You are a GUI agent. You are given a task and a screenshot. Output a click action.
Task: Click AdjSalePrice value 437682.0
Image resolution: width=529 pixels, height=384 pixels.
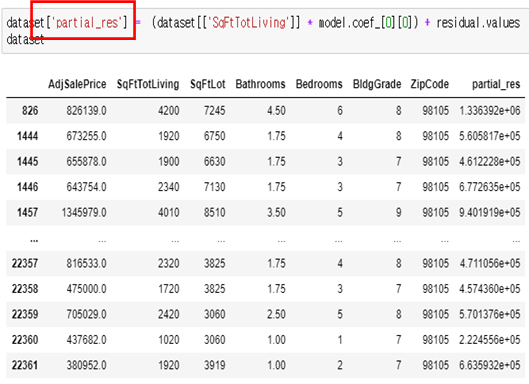click(x=86, y=340)
